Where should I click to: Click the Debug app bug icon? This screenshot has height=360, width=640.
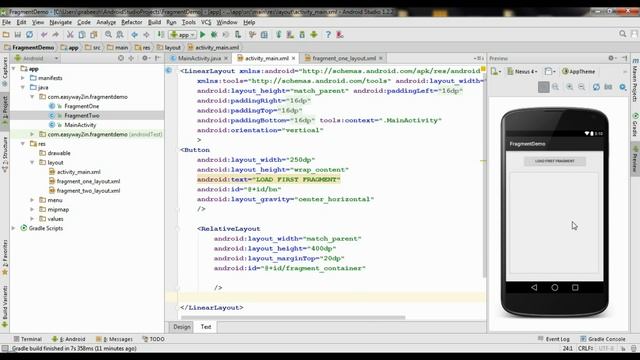[214, 35]
